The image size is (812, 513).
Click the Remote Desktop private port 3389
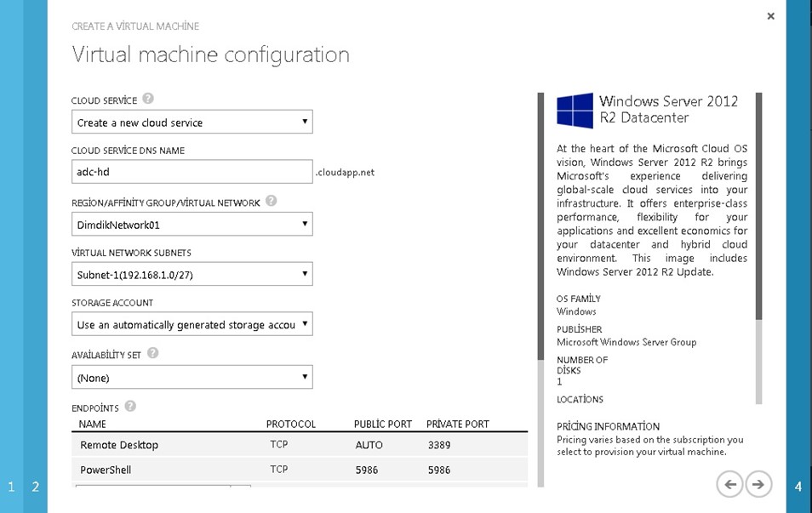[x=439, y=445]
